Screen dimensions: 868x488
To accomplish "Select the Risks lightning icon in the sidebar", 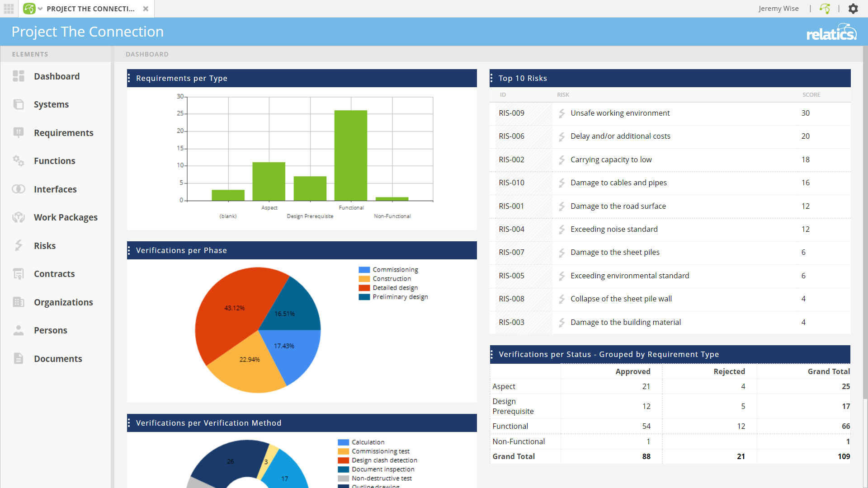I will click(19, 245).
